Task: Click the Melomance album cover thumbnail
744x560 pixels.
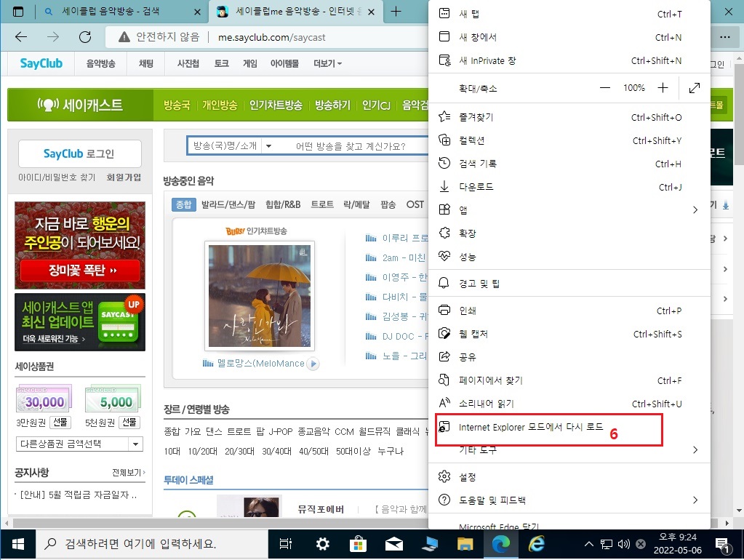Action: 260,296
